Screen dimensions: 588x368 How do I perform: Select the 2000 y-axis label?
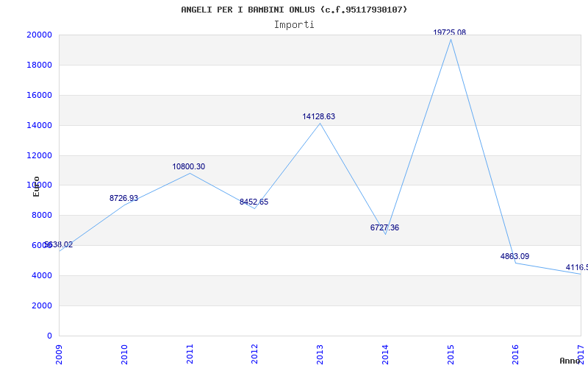tap(41, 305)
